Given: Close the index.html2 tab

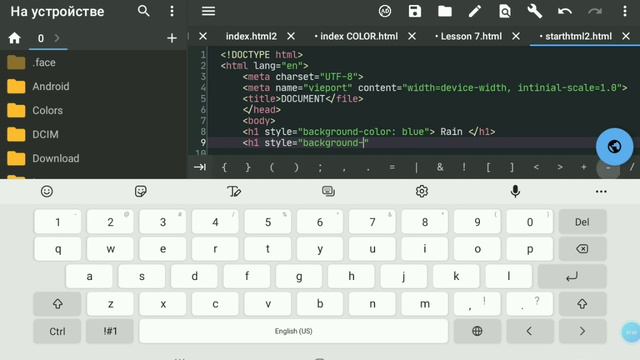Looking at the screenshot, I should 291,36.
